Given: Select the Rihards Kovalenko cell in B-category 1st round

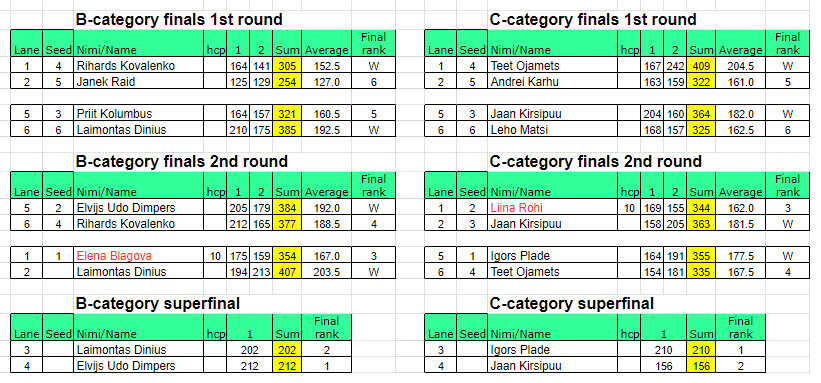Looking at the screenshot, I should [x=139, y=65].
